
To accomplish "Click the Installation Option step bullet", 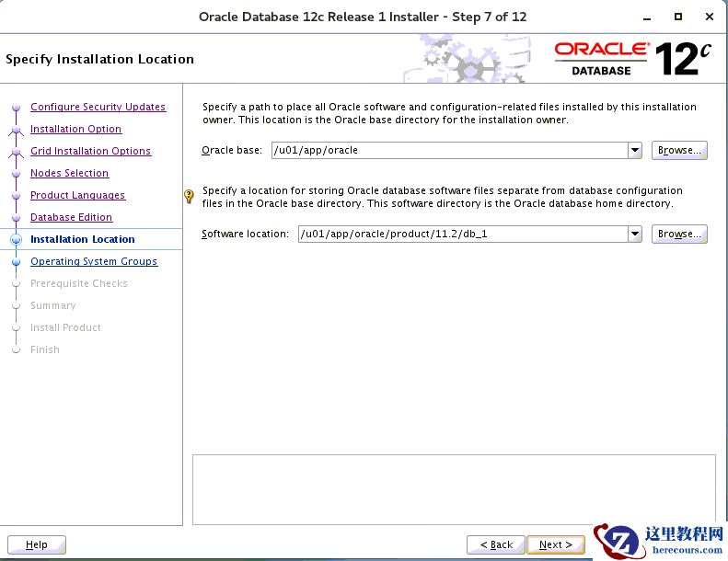I will [17, 130].
